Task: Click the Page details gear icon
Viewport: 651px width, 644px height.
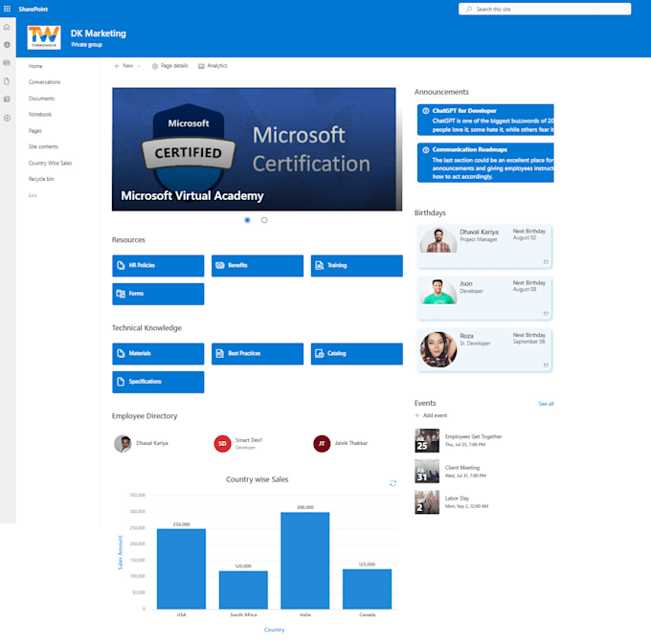Action: click(155, 66)
